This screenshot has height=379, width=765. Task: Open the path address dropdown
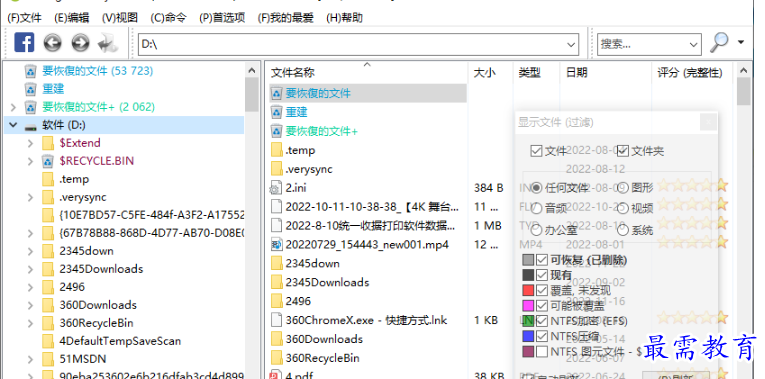(571, 44)
